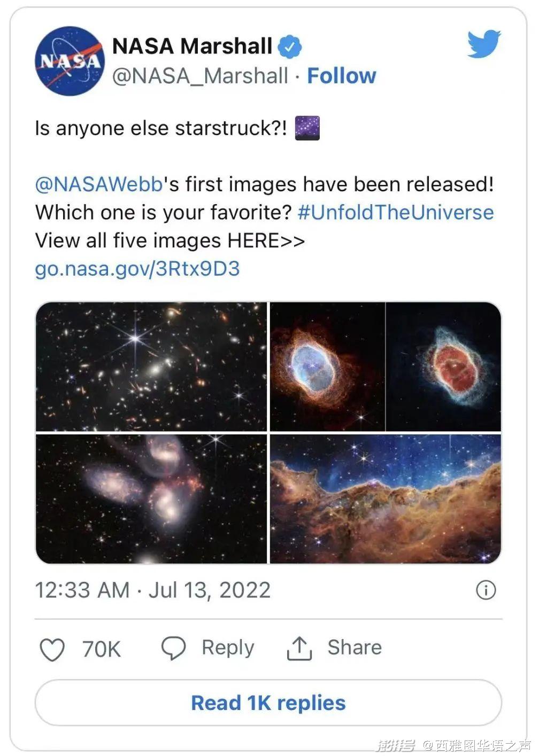Open the tweet info circle icon
The height and width of the screenshot is (756, 539).
[x=486, y=590]
